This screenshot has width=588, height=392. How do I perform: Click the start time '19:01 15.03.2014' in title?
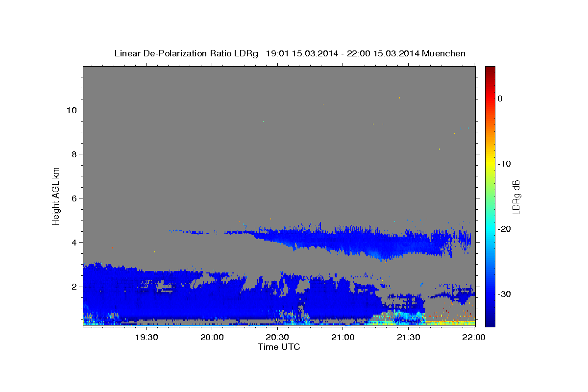[x=302, y=53]
